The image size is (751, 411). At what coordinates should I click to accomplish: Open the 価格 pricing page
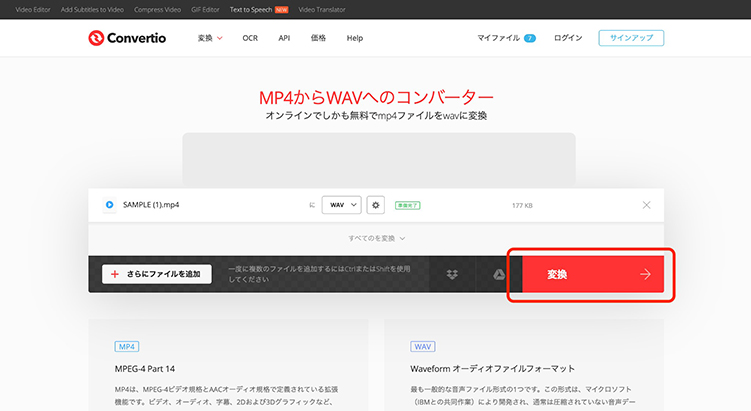(318, 38)
